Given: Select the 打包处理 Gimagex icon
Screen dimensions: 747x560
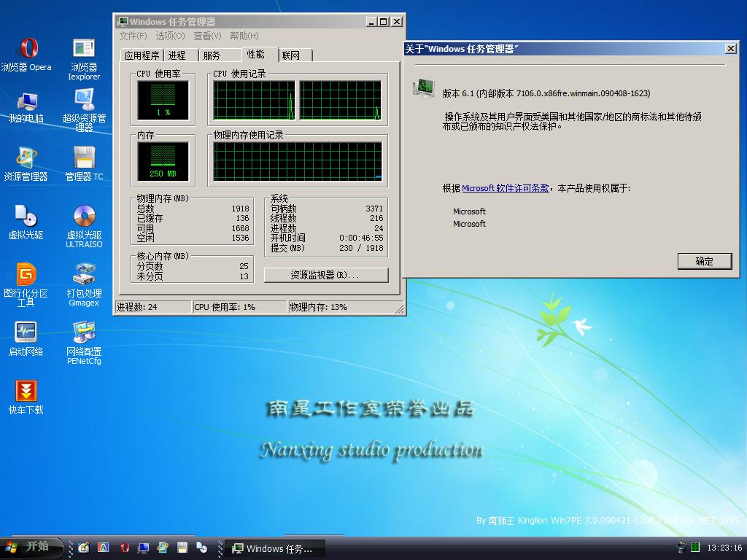Looking at the screenshot, I should 84,285.
